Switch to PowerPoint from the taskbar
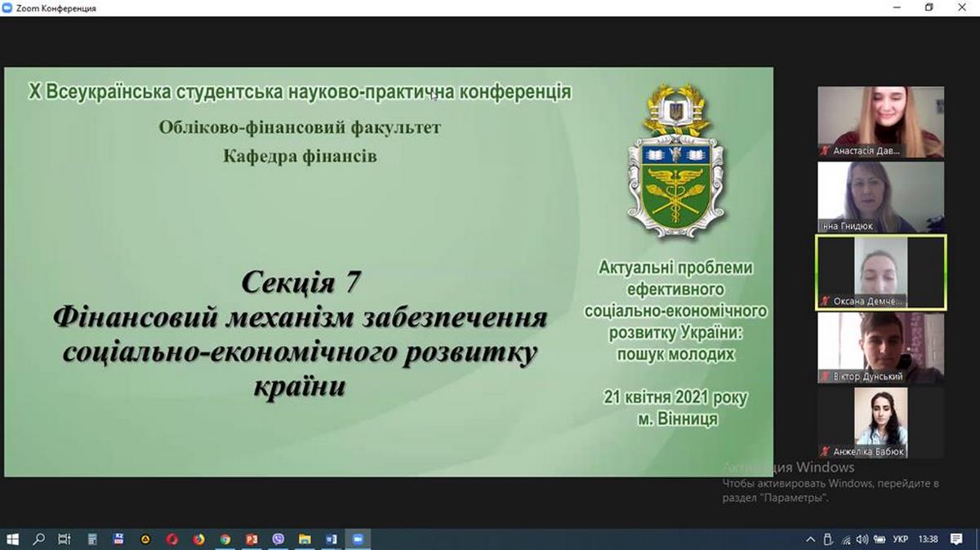 click(252, 539)
